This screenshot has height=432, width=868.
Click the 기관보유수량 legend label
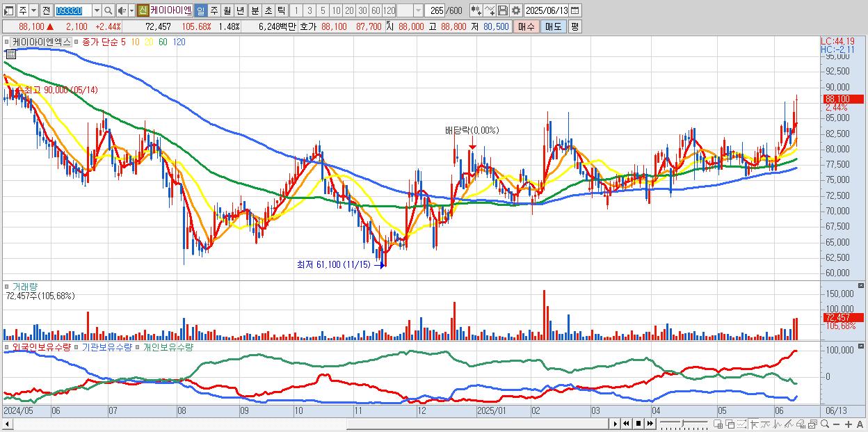coord(106,346)
